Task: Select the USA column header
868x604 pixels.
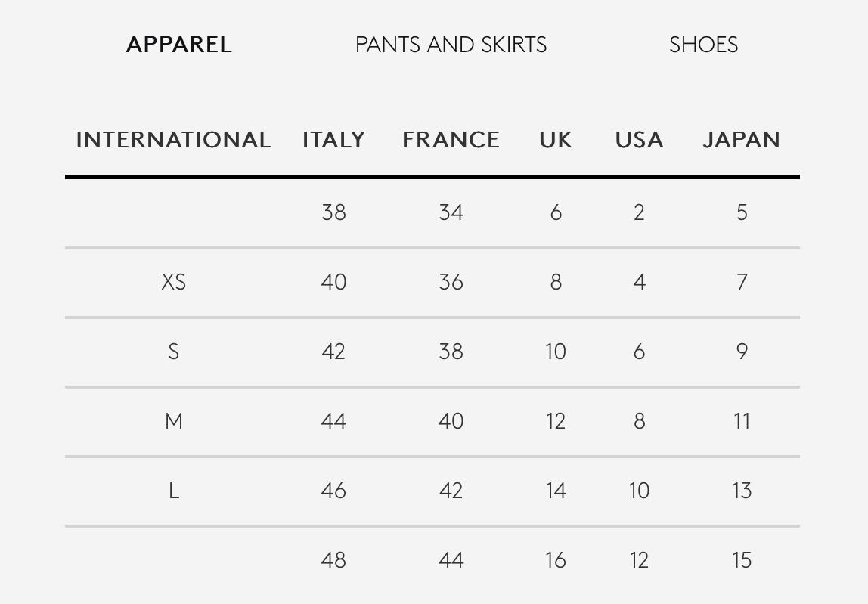Action: point(639,140)
